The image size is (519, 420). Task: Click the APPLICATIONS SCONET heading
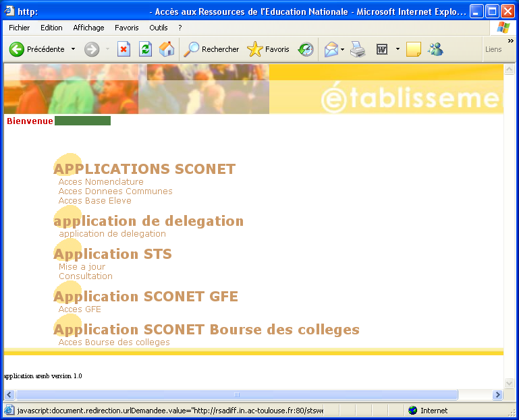(144, 169)
